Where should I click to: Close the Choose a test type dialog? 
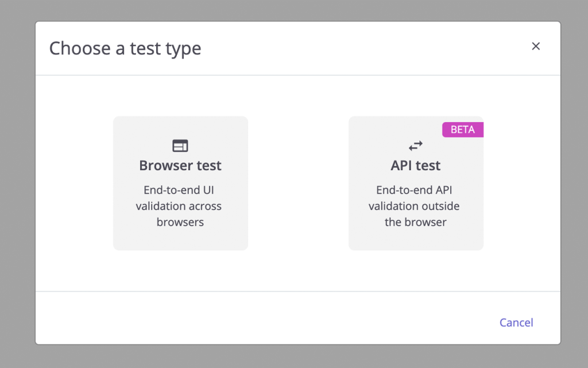coord(536,46)
